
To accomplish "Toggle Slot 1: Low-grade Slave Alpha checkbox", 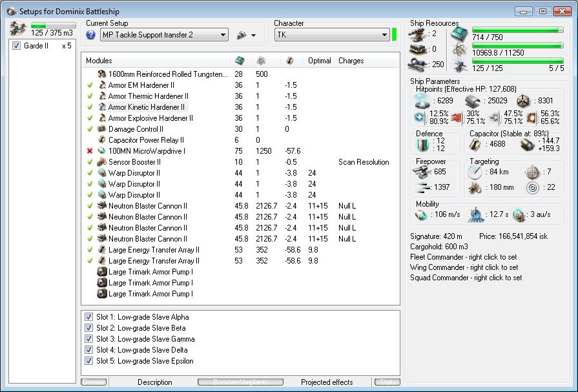I will tap(89, 317).
